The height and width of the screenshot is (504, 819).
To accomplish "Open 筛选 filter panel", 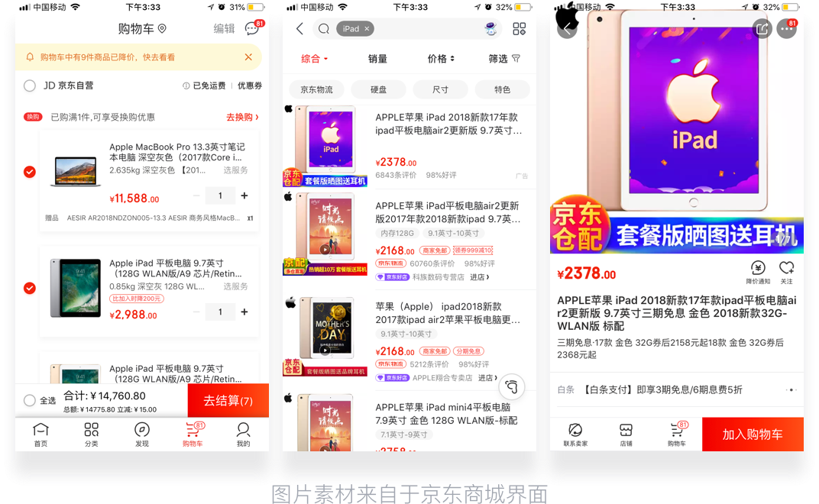I will click(x=504, y=59).
